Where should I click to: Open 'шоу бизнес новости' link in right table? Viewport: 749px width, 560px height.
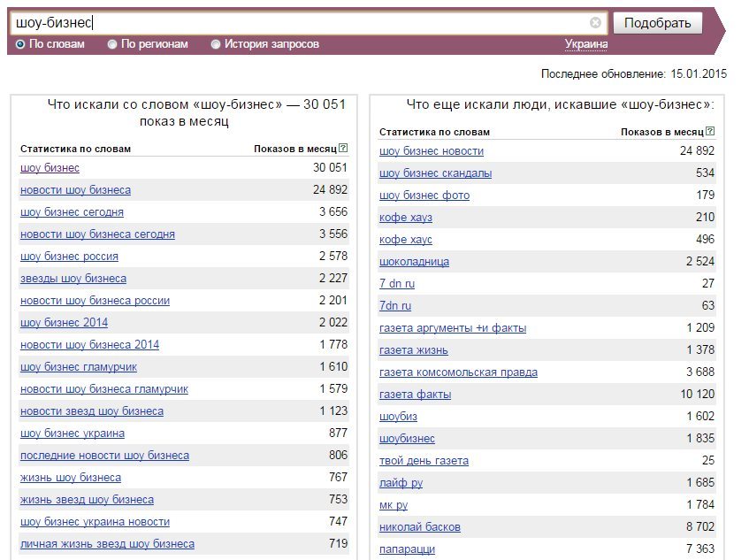point(432,151)
